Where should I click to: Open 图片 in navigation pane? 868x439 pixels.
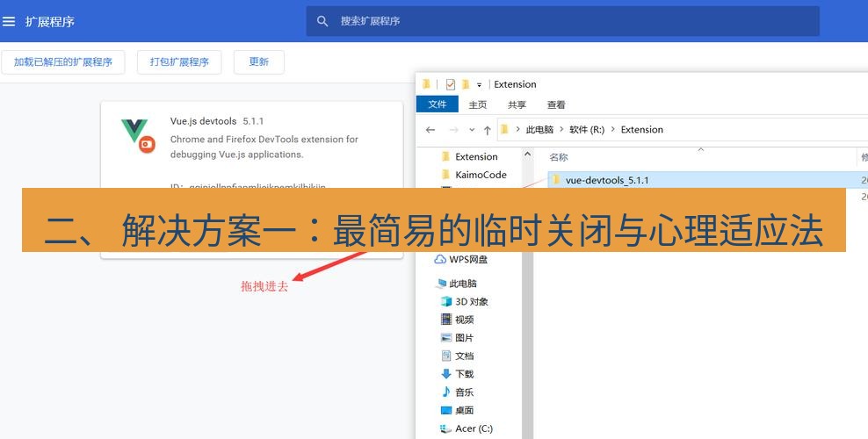(x=464, y=338)
